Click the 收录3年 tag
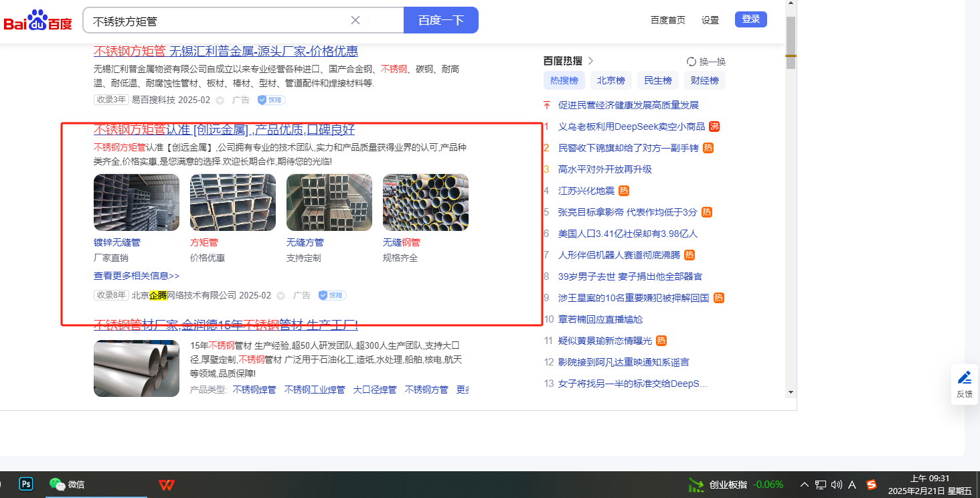The image size is (980, 498). [x=110, y=100]
